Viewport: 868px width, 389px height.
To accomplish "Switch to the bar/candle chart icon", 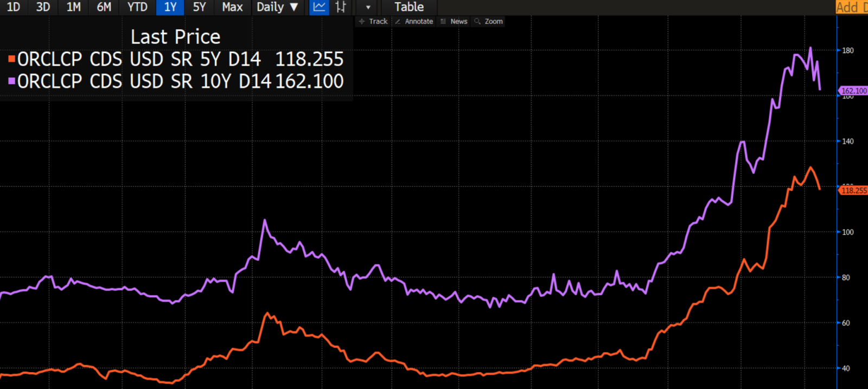I will [x=341, y=7].
